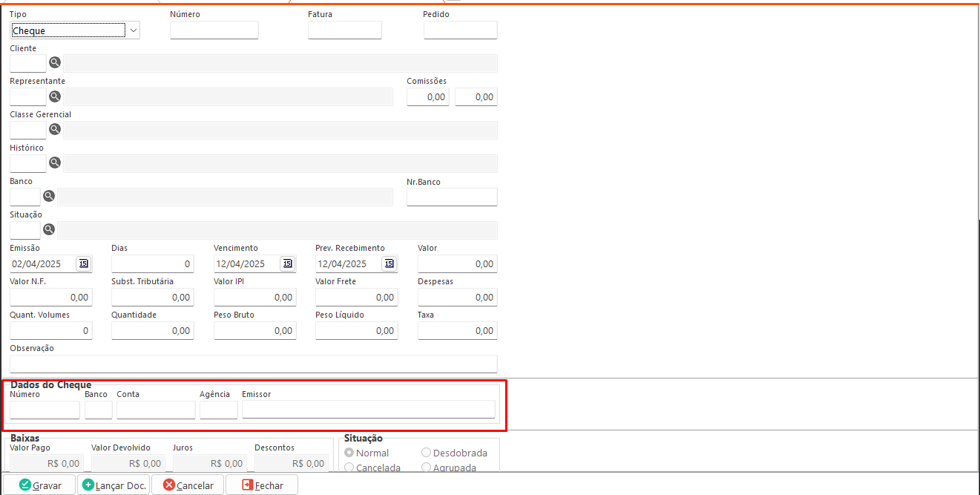Screen dimensions: 980x495
Task: Select the Normal situation radio button
Action: coord(349,453)
